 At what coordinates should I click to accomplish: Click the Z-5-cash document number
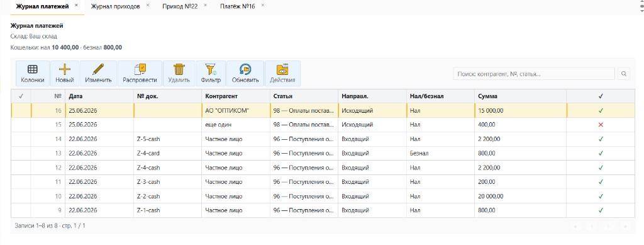(148, 139)
